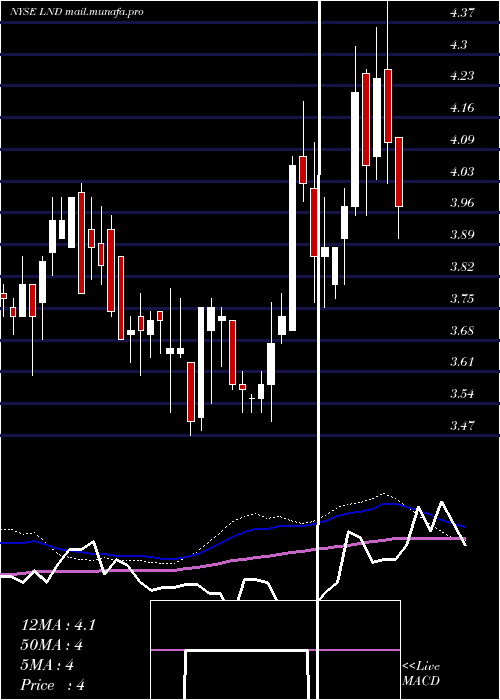The height and width of the screenshot is (700, 500).
Task: Click the 4.37 price axis label
Action: point(462,13)
